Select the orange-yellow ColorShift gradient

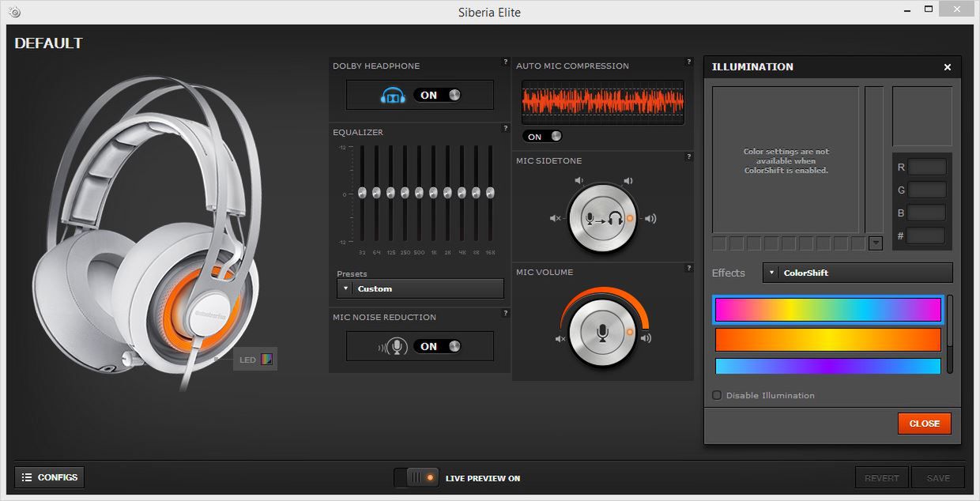(x=828, y=340)
